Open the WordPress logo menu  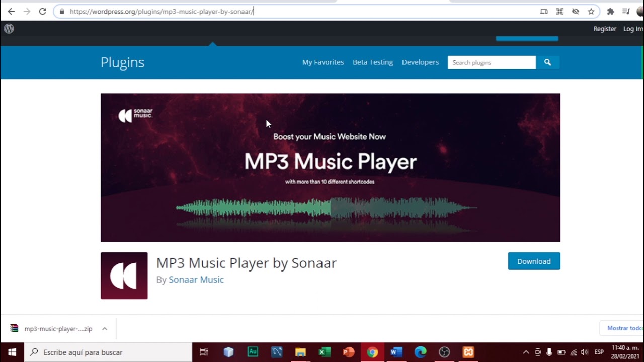(x=9, y=29)
